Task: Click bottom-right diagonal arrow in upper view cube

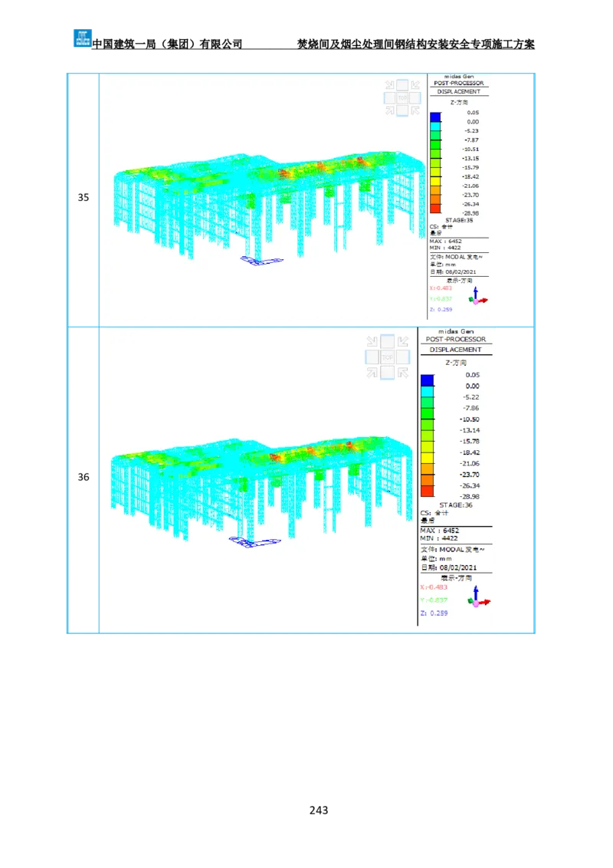Action: [415, 110]
